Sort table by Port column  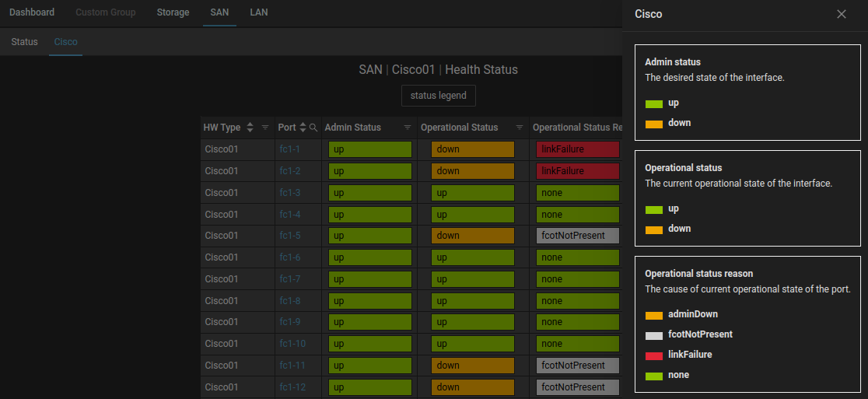pos(303,128)
